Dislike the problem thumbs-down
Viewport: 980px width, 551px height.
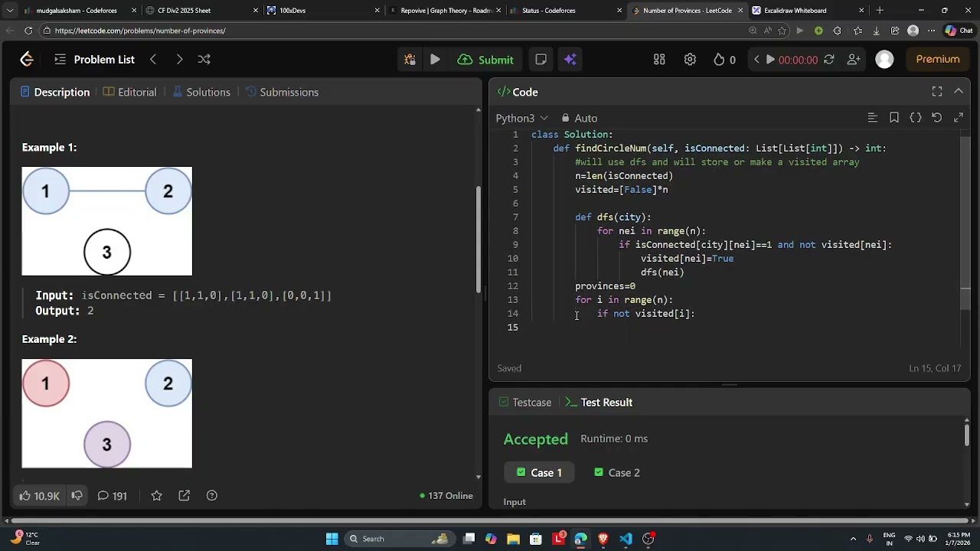[77, 496]
